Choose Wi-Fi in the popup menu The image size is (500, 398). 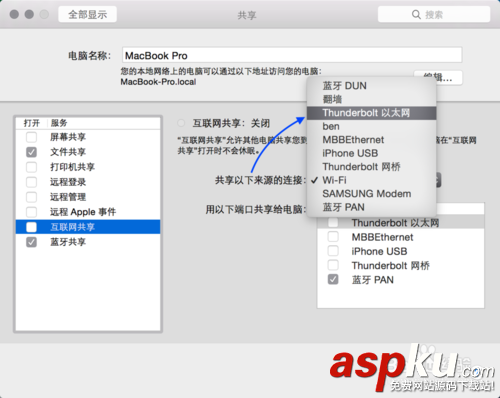[x=371, y=180]
